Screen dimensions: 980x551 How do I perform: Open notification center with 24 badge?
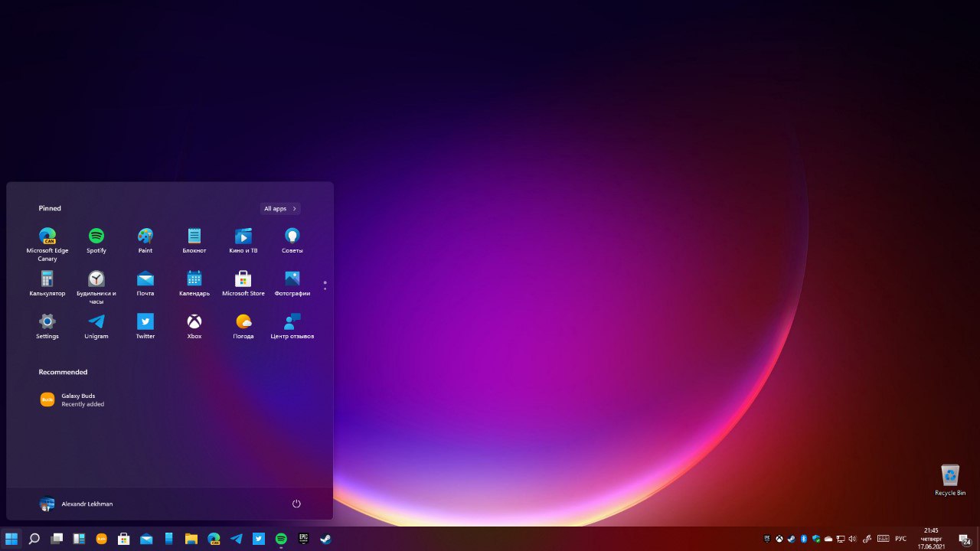click(965, 540)
